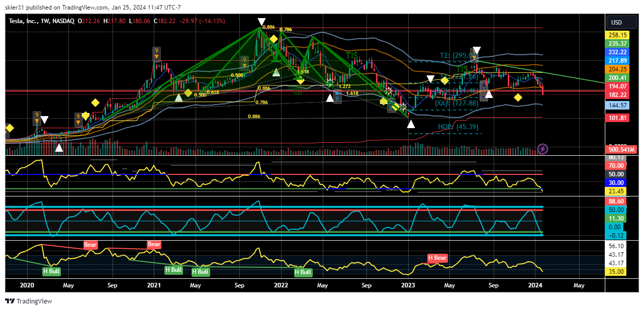Select the 11.30 green indicator label
This screenshot has width=644, height=310.
(616, 219)
